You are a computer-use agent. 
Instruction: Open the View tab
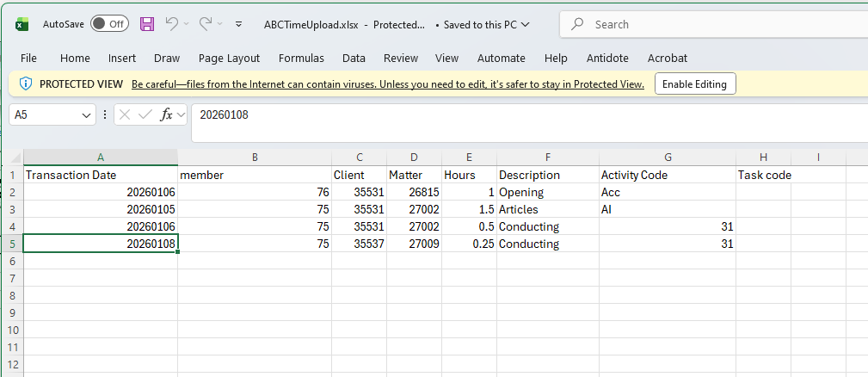click(446, 59)
